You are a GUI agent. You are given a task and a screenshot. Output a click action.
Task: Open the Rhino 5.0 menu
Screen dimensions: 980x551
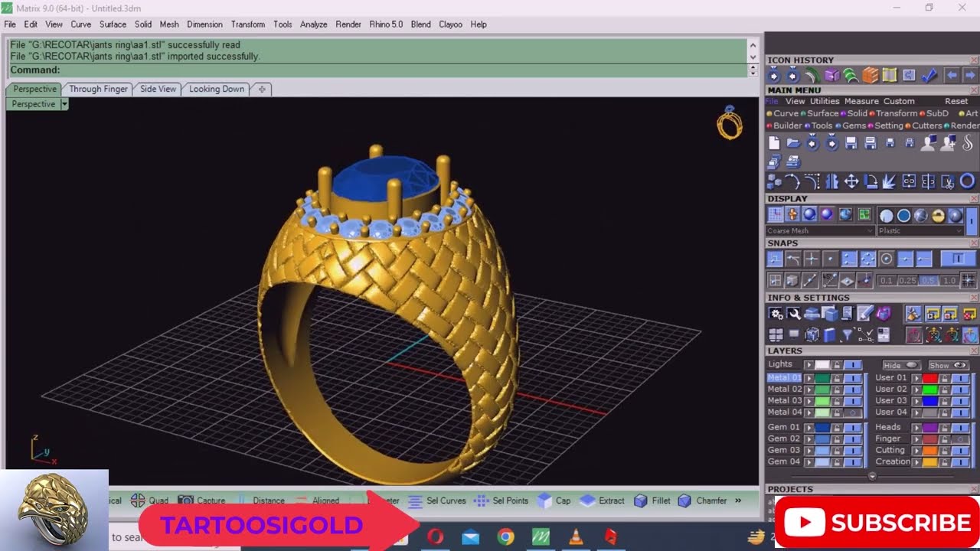[386, 24]
